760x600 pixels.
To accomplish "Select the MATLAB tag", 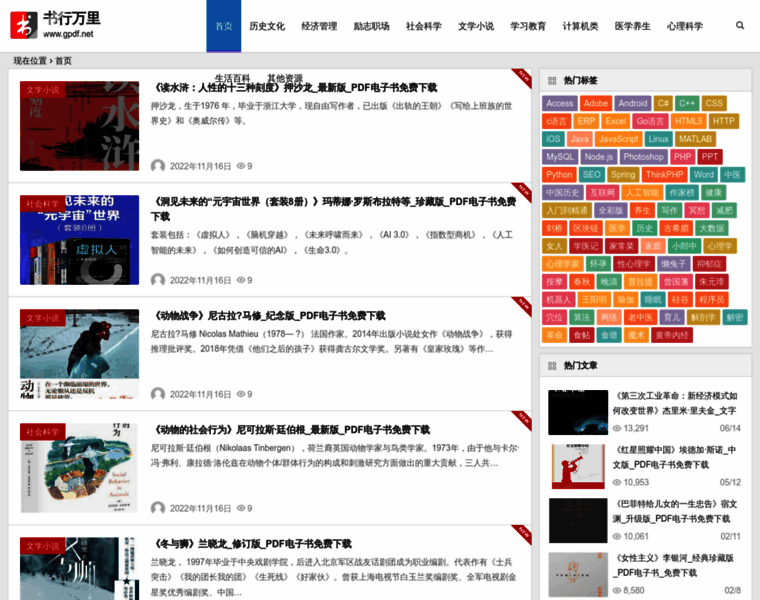I will coord(695,139).
